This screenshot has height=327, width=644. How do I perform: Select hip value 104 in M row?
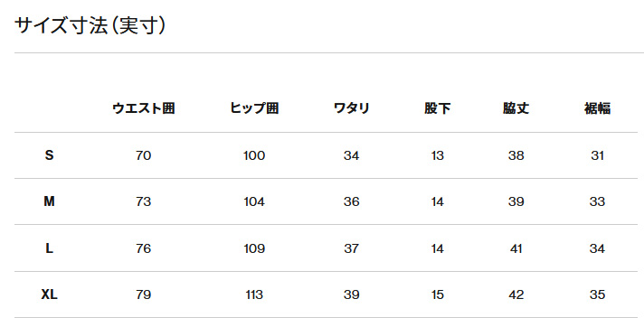click(x=254, y=201)
